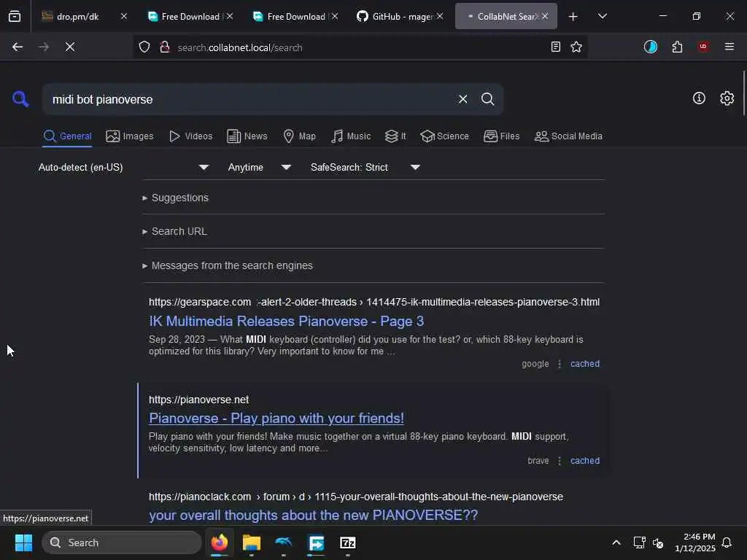Viewport: 747px width, 560px height.
Task: Select the Files search category
Action: click(x=501, y=136)
